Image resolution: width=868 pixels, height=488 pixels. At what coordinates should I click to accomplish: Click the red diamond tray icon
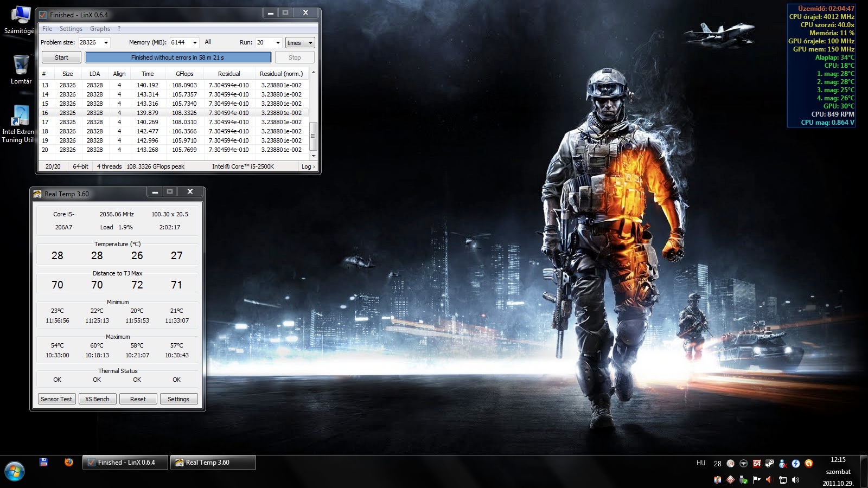point(731,480)
